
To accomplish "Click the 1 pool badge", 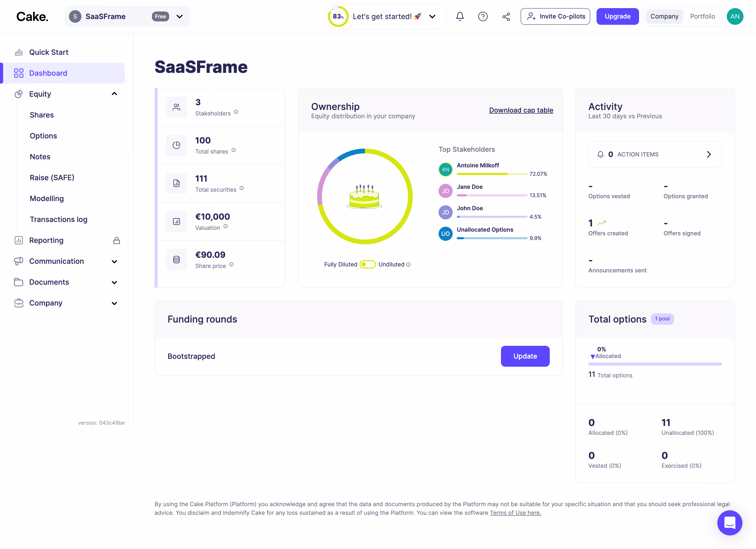I will [662, 319].
